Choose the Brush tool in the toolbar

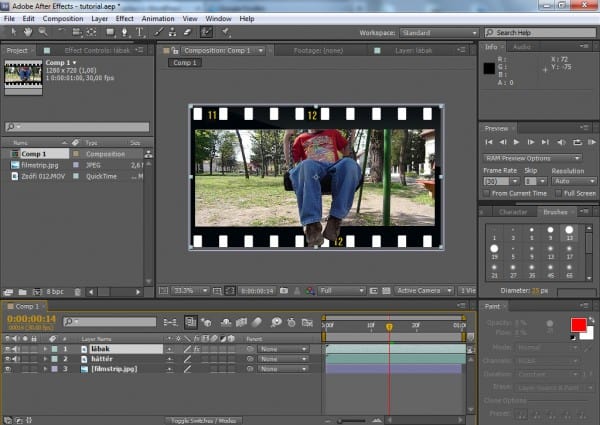[x=156, y=32]
